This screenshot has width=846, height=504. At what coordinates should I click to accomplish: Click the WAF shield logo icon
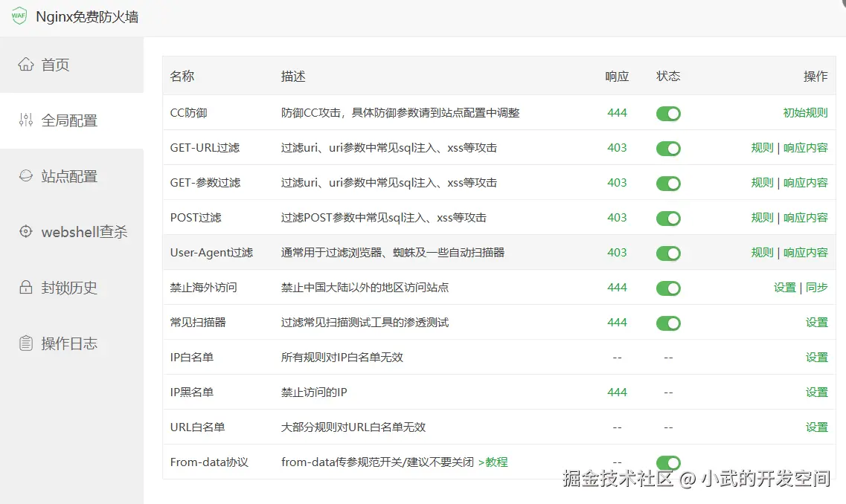pos(20,15)
